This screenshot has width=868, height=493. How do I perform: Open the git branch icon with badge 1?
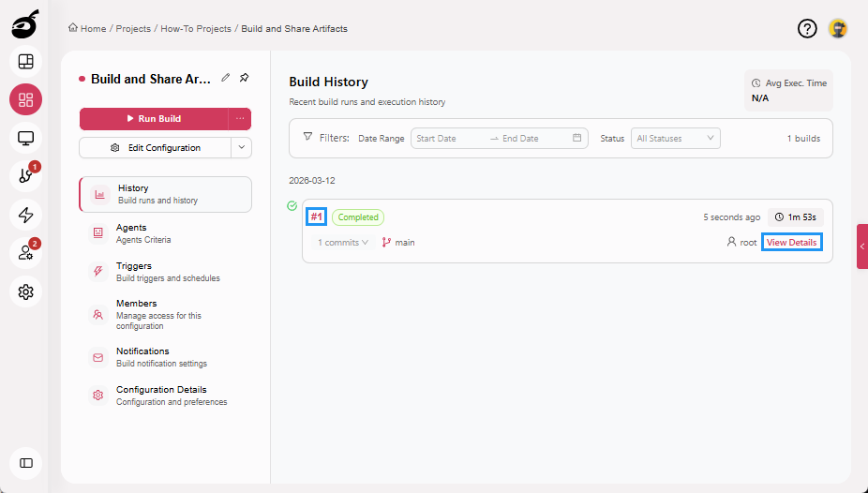pos(25,176)
